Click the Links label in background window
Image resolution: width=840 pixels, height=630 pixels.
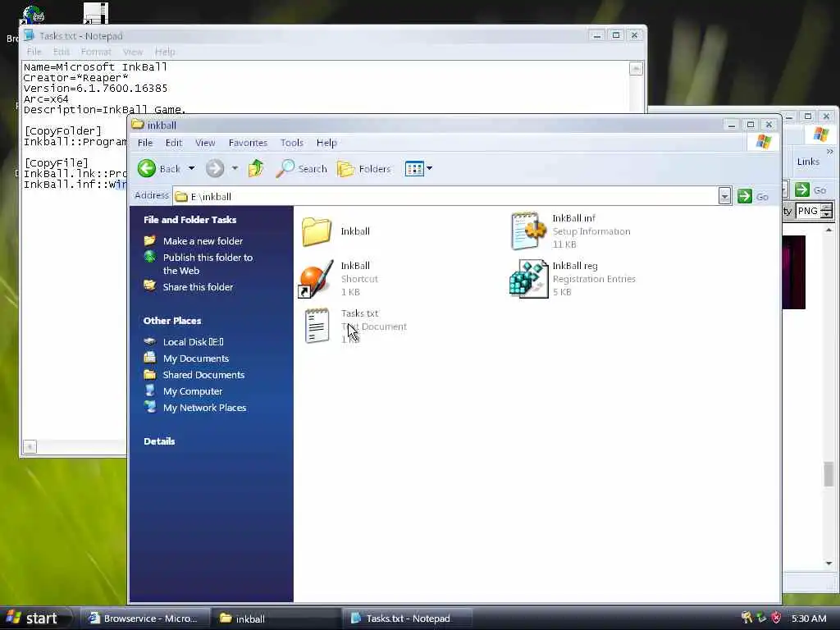808,162
